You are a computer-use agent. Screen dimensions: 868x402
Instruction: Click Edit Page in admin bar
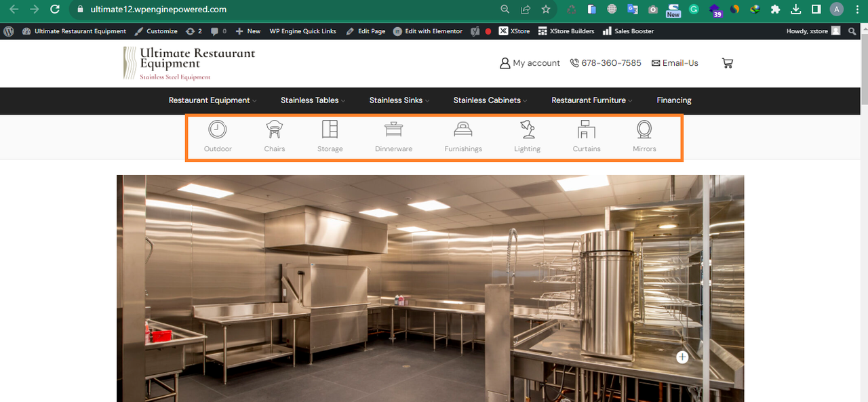[366, 31]
